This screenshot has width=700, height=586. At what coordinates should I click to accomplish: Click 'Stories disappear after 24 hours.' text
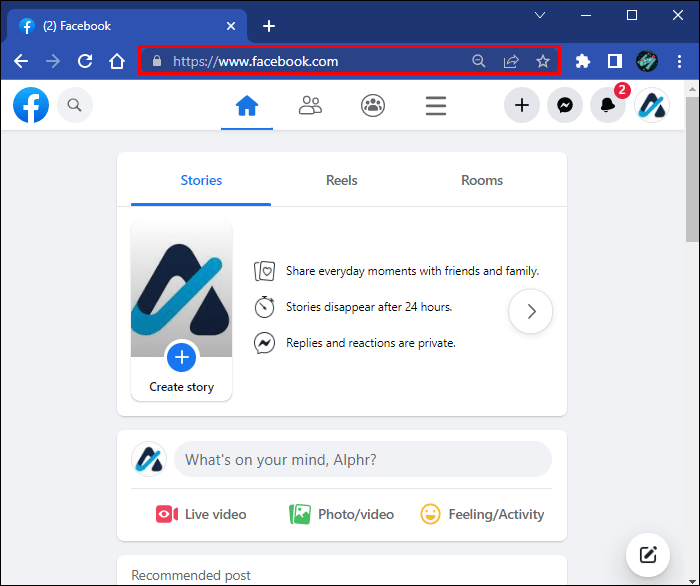pos(369,307)
